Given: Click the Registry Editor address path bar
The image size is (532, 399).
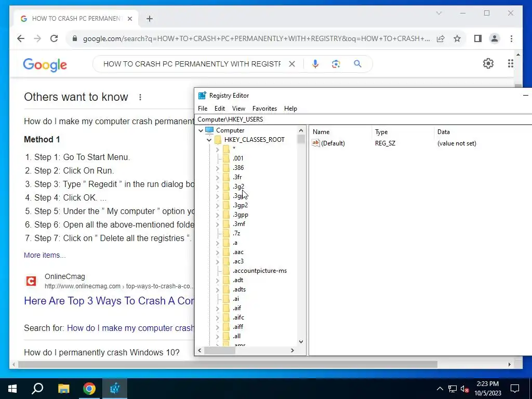Looking at the screenshot, I should (364, 119).
